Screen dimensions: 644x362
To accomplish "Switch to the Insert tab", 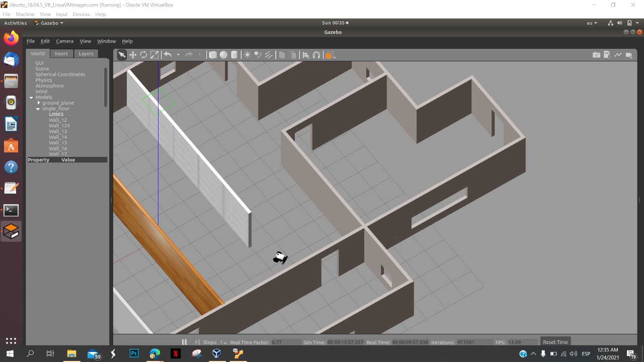I will pos(61,53).
